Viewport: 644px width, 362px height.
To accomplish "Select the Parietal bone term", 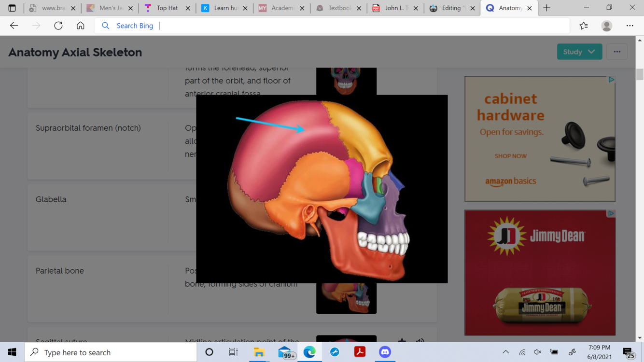I will coord(60,271).
